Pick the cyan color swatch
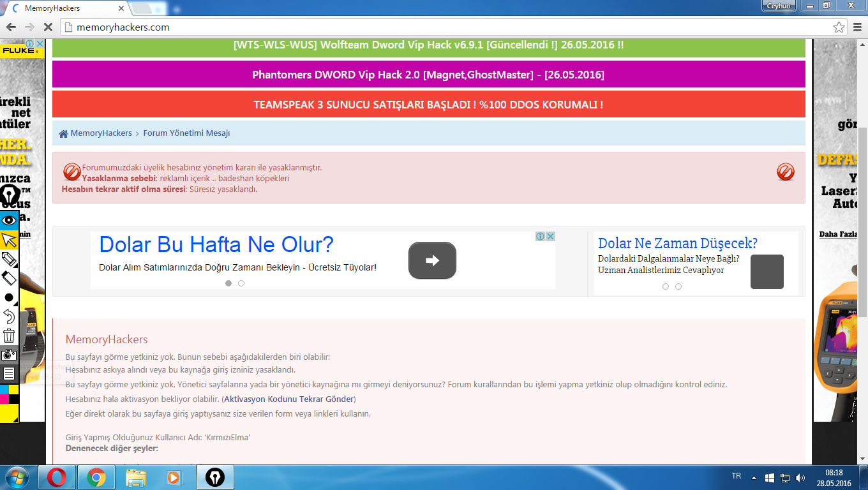The image size is (868, 490). (4, 389)
